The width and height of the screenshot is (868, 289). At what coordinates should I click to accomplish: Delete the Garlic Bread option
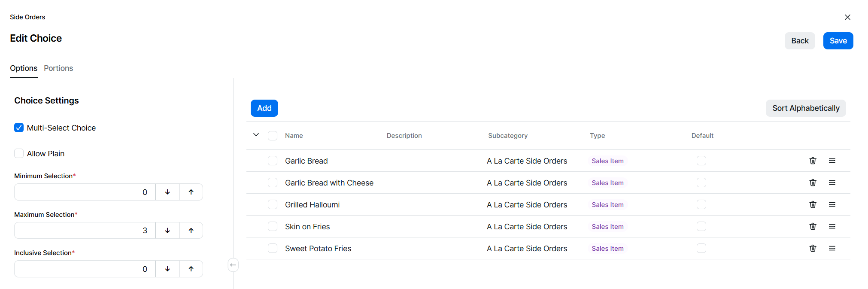click(x=813, y=161)
